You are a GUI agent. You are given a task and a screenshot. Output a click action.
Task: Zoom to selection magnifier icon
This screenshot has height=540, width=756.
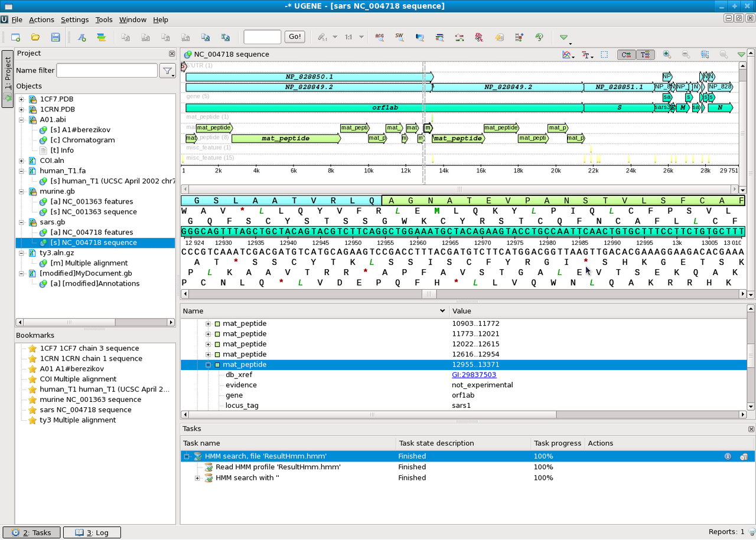coord(705,54)
